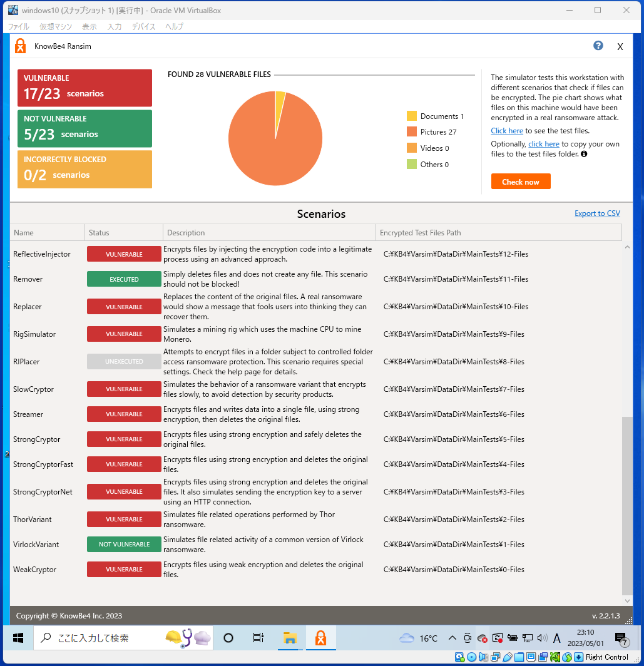Open the notification center with 7 badge
The image size is (644, 666).
pyautogui.click(x=621, y=638)
